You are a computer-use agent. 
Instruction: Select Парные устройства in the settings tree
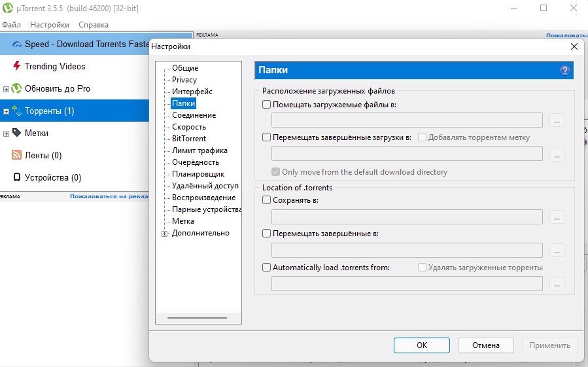(x=206, y=209)
